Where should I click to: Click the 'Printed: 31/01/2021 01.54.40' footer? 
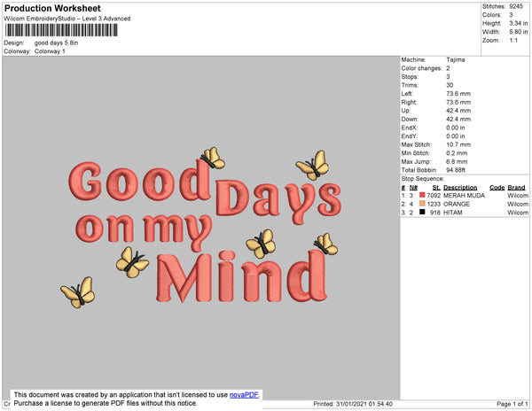pos(353,404)
